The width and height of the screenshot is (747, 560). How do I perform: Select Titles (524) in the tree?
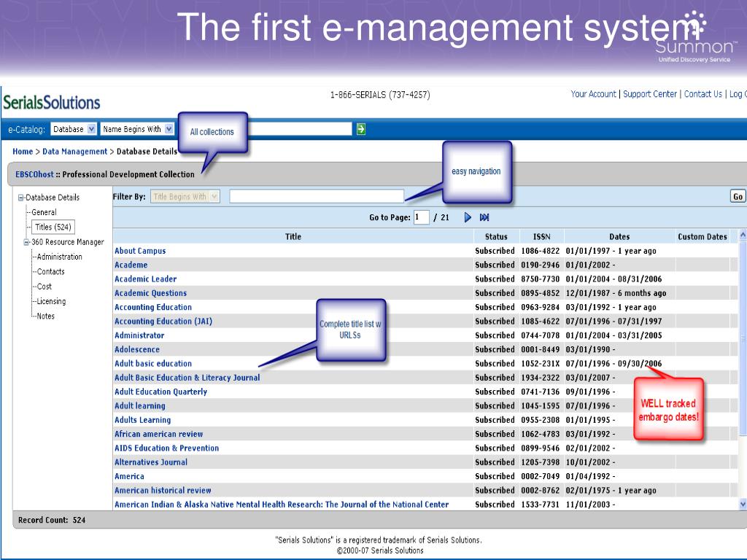(x=53, y=227)
